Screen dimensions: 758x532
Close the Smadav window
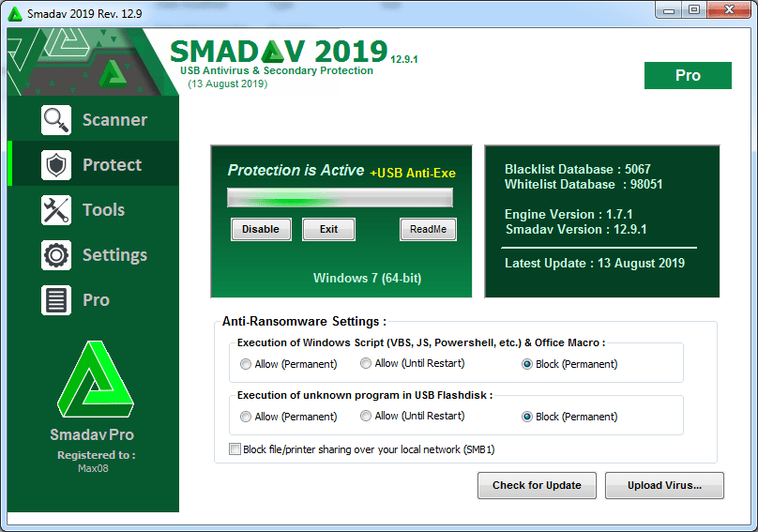pos(729,10)
